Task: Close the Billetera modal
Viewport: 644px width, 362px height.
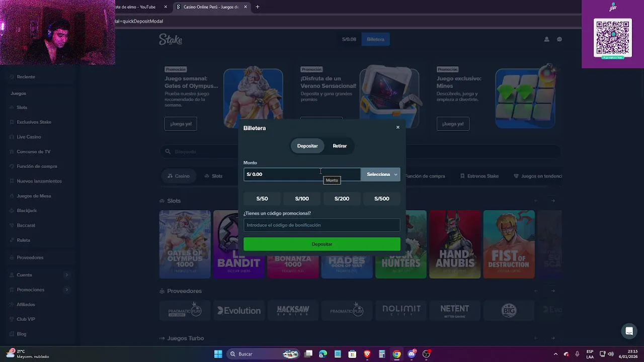Action: (397, 127)
